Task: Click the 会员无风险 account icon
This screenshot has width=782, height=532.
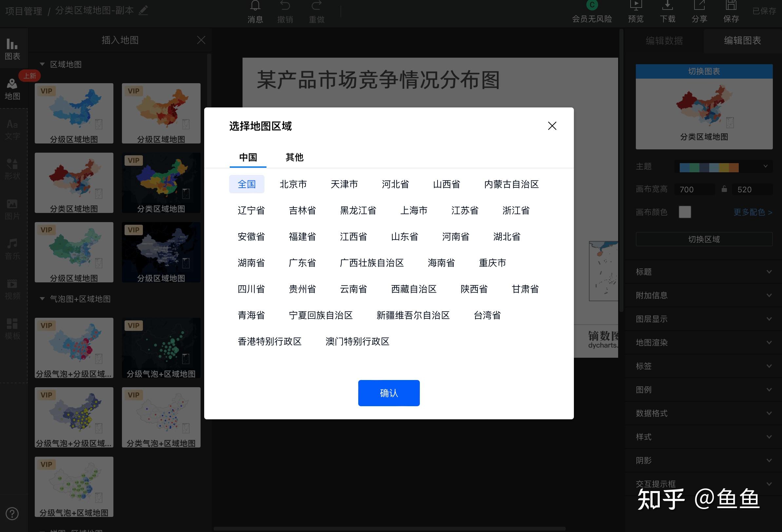Action: [592, 5]
